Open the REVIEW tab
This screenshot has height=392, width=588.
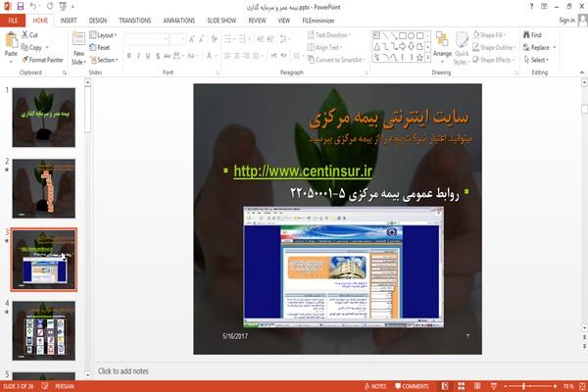[x=257, y=21]
